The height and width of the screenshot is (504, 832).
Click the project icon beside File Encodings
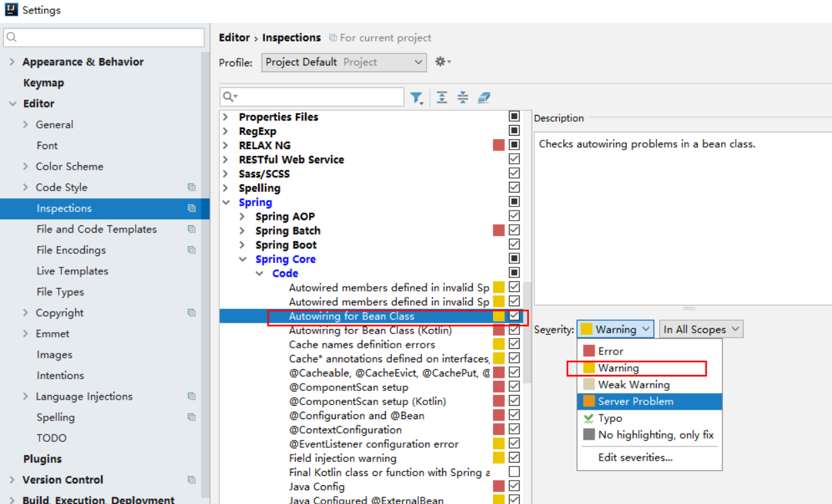point(191,250)
